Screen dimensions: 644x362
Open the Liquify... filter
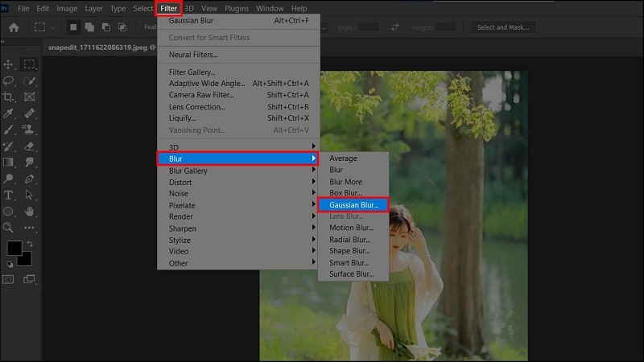pos(238,117)
